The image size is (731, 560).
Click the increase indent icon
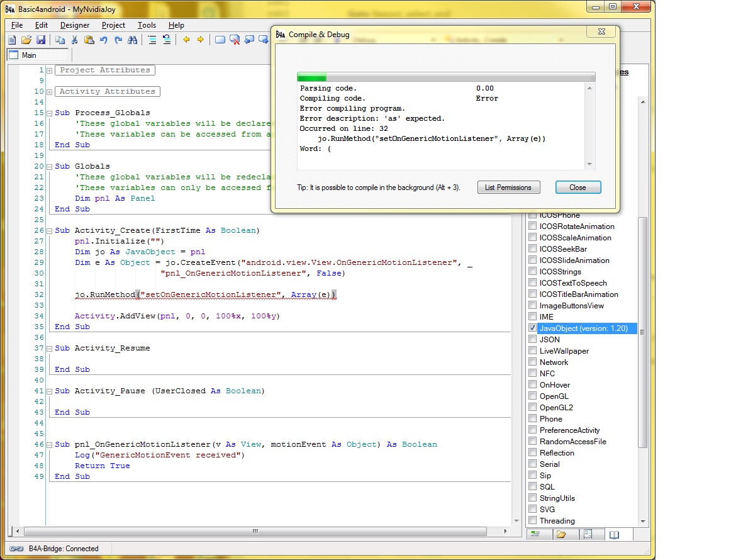click(152, 40)
